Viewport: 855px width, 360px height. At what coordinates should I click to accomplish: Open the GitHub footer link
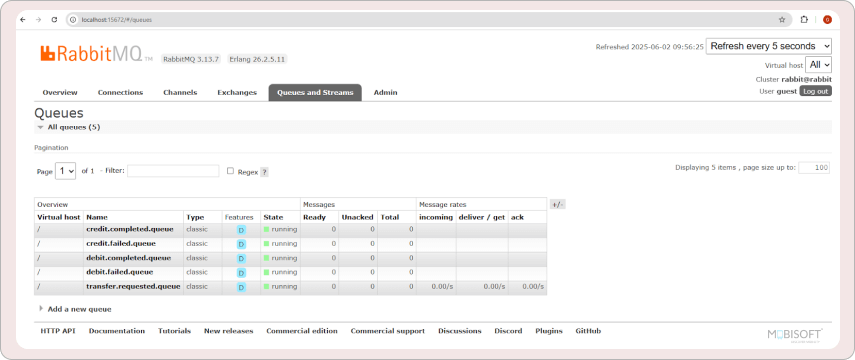[x=588, y=331]
